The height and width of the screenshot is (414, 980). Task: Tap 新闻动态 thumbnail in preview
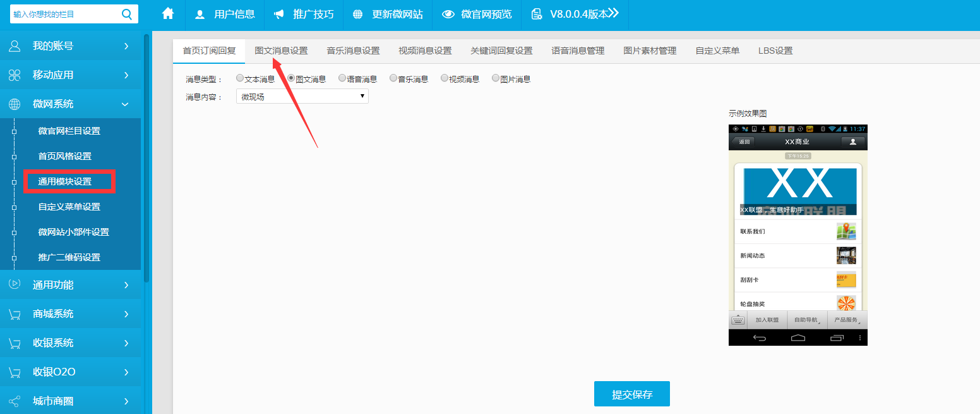pyautogui.click(x=846, y=255)
